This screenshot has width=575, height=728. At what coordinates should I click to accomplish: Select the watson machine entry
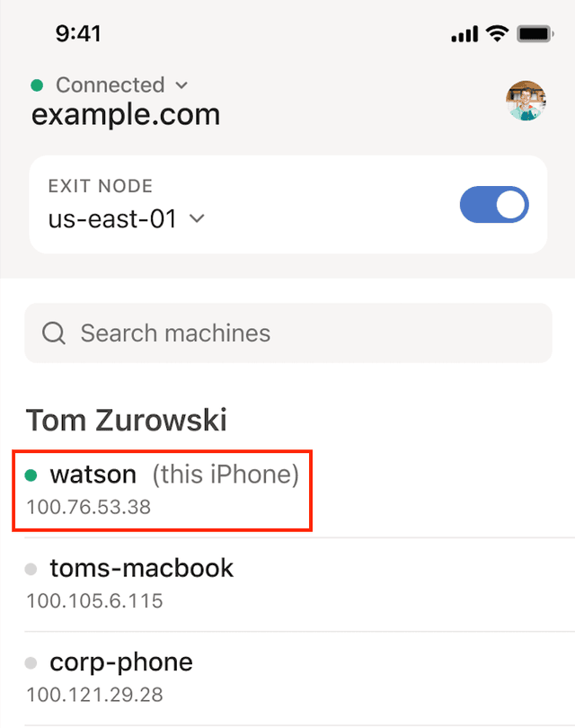pos(162,490)
